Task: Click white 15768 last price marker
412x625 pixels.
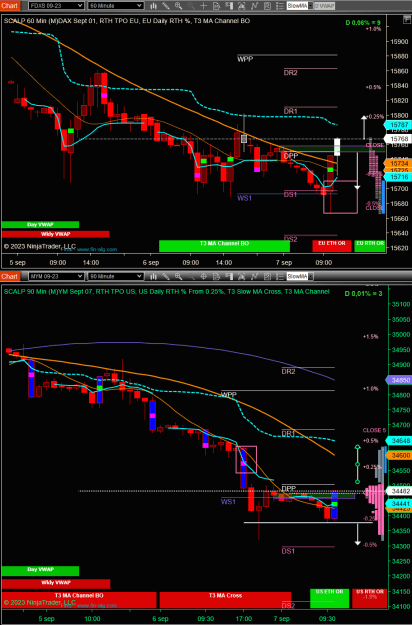Action: tap(399, 139)
